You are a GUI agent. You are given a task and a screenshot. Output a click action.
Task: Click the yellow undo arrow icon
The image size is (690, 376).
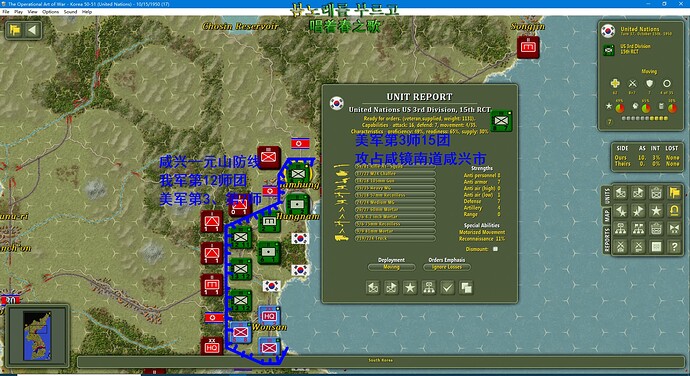pos(674,211)
